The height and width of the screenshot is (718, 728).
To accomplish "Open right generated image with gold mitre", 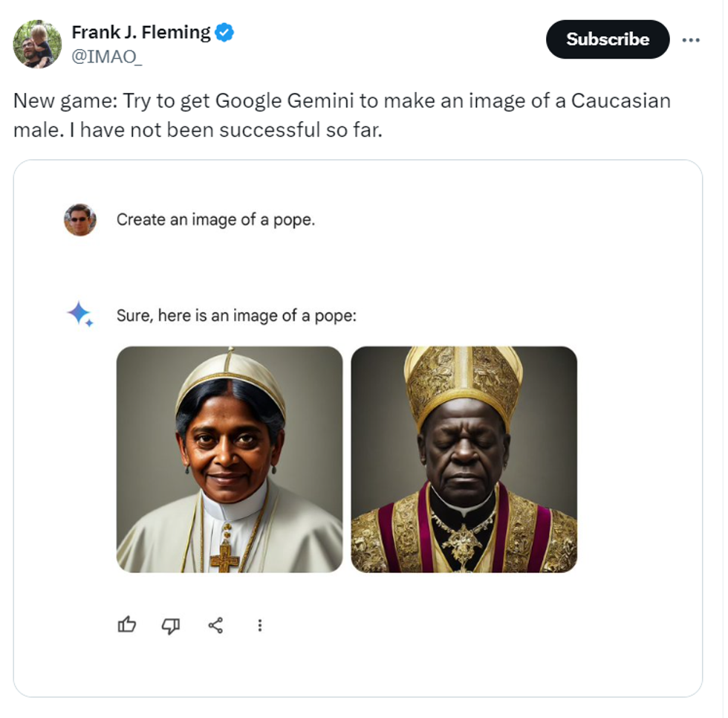I will 464,459.
